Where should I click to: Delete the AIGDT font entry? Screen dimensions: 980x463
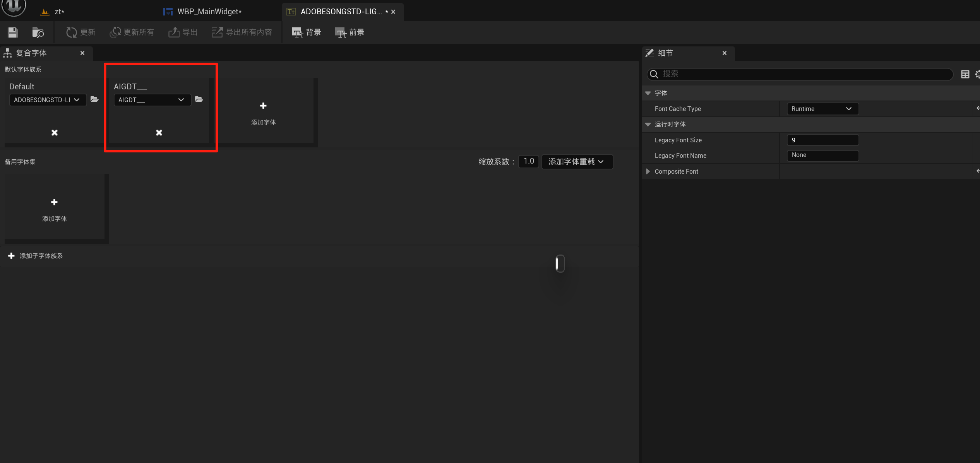tap(159, 133)
